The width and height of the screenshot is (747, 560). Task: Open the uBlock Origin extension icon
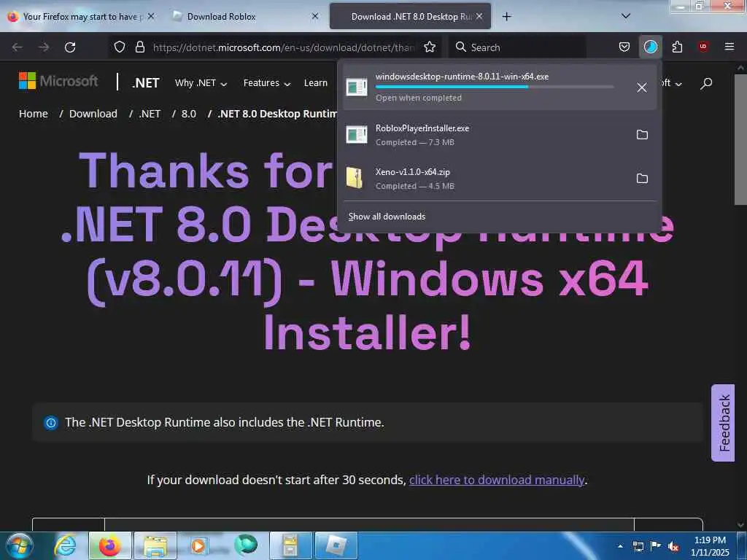coord(703,47)
